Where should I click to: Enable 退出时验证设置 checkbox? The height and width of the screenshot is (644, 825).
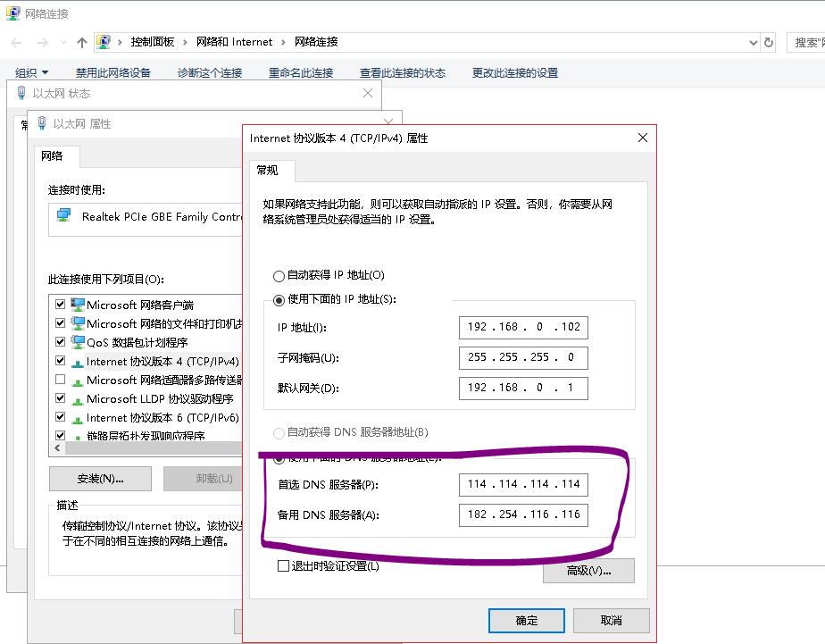pos(283,566)
